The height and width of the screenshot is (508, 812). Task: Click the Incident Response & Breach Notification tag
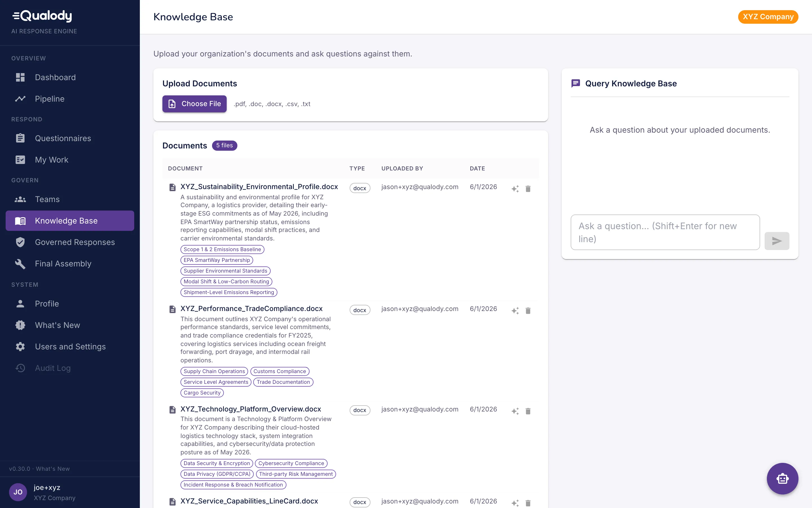pos(233,485)
